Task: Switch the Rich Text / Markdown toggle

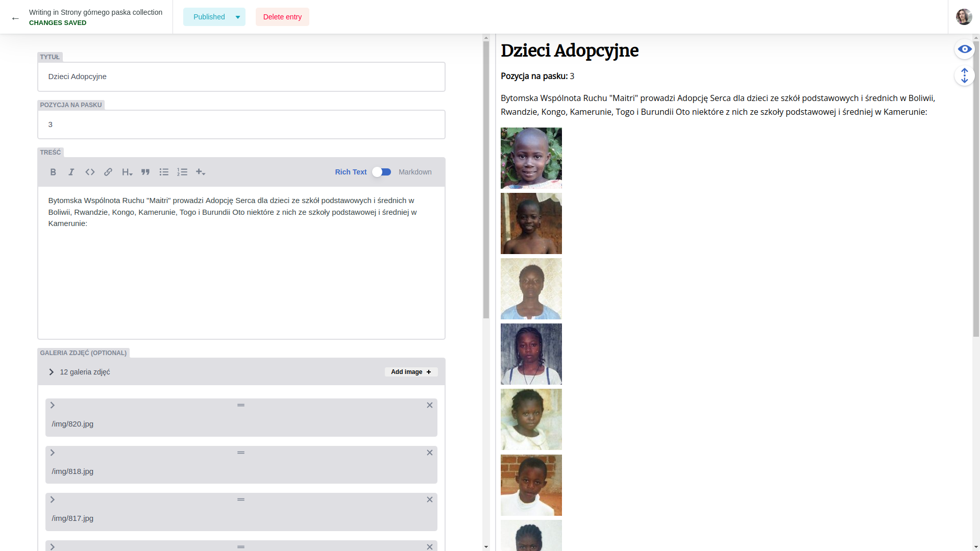Action: [x=381, y=172]
